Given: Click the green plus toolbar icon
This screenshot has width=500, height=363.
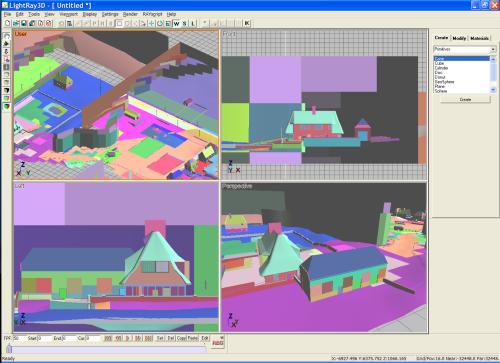Looking at the screenshot, I should 152,24.
